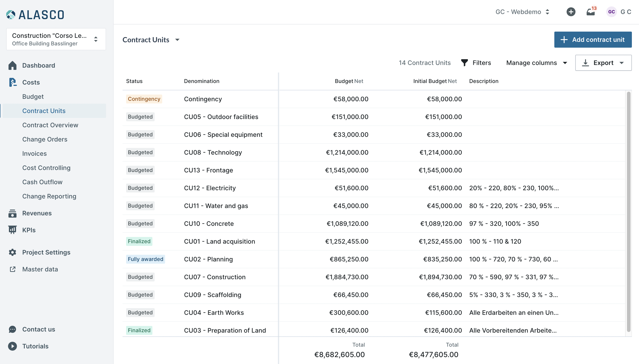
Task: Open the Export dropdown button
Action: point(603,63)
